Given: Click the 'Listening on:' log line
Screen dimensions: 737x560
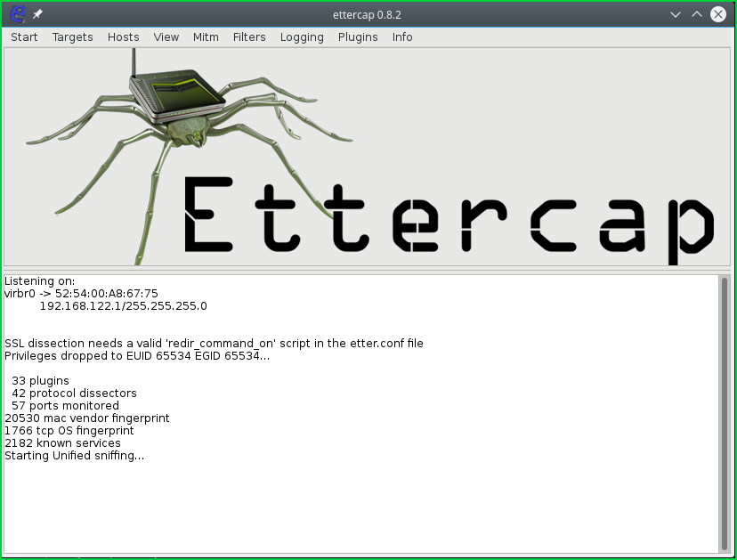Looking at the screenshot, I should (x=39, y=281).
